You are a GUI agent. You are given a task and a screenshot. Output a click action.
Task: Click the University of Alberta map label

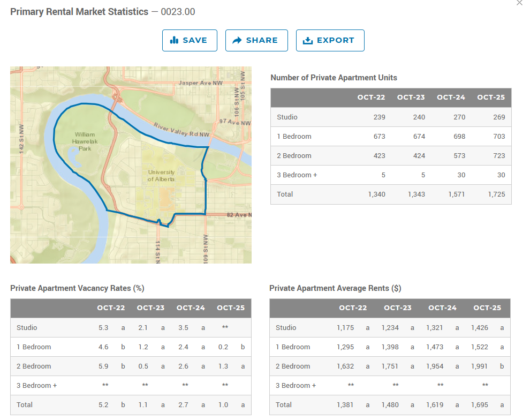(x=161, y=176)
